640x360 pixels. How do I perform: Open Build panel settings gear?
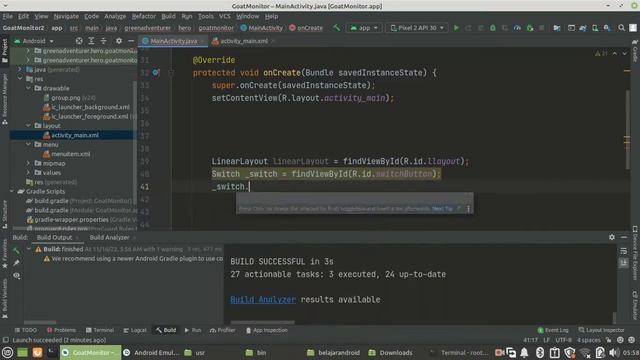[x=611, y=237]
